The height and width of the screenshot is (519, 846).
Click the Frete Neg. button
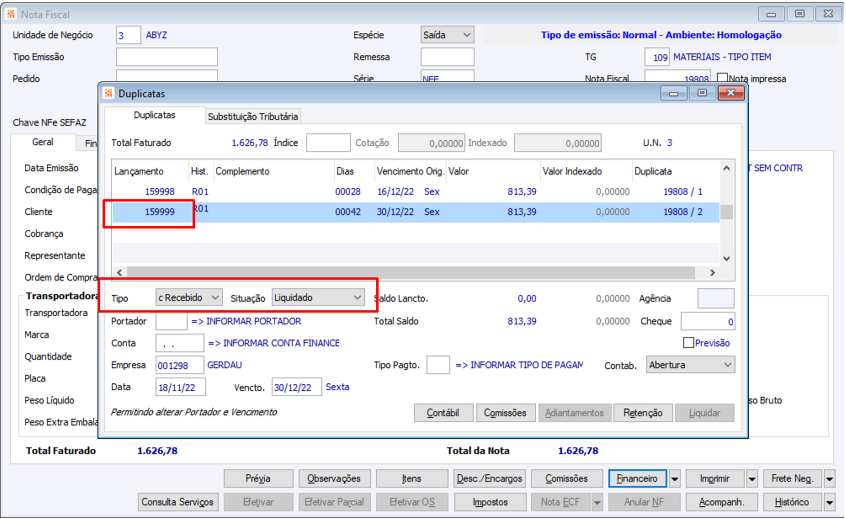click(x=792, y=479)
